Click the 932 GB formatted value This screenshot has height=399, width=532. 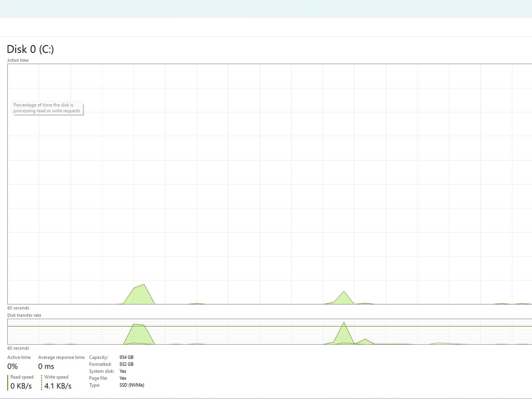(127, 364)
